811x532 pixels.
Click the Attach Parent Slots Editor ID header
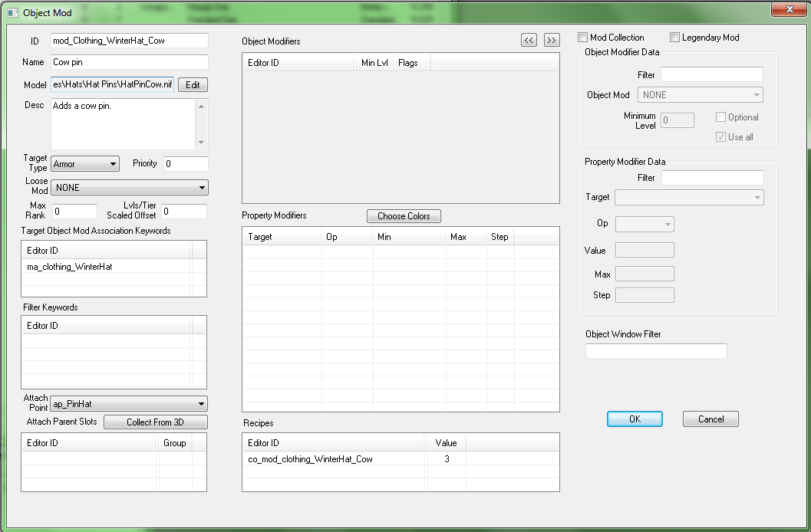pos(90,442)
